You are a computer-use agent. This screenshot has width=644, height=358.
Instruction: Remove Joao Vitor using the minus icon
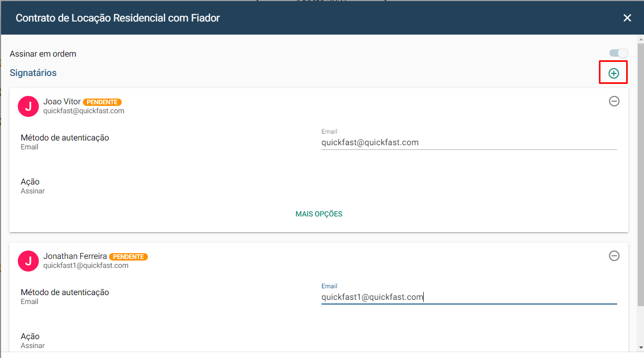pyautogui.click(x=614, y=101)
